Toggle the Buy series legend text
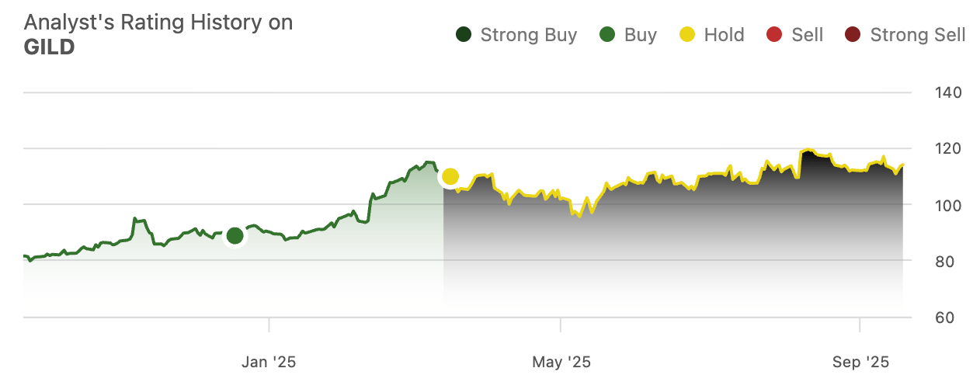Image resolution: width=980 pixels, height=382 pixels. (640, 35)
